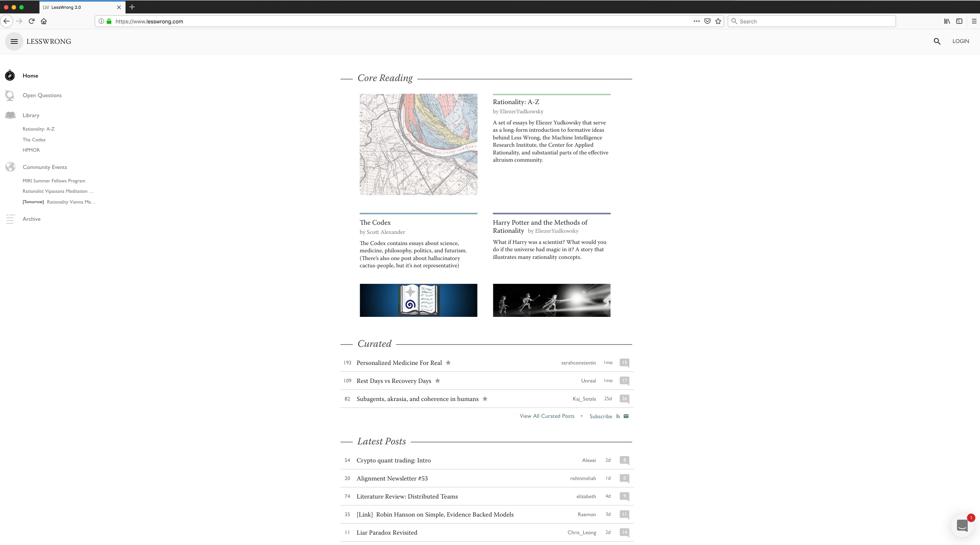Image resolution: width=980 pixels, height=545 pixels.
Task: Toggle the hamburger sidebar menu button
Action: pyautogui.click(x=14, y=41)
